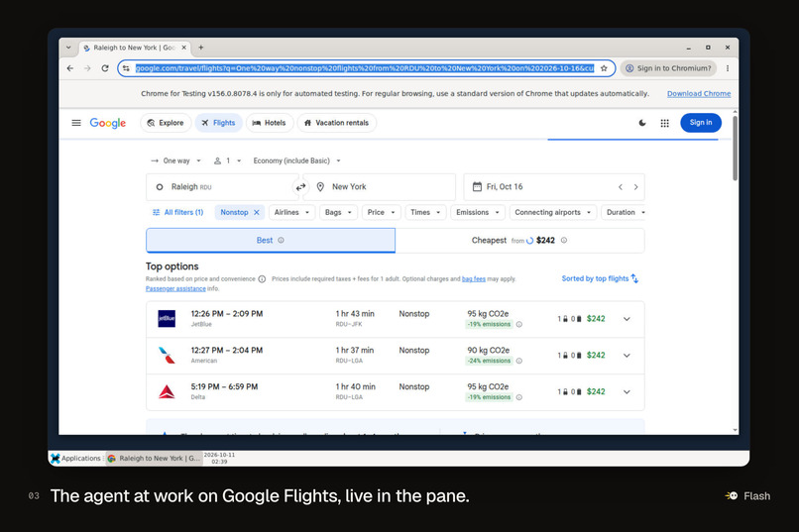Screen dimensions: 799x532
Task: Click the browser forward arrow
Action: (87, 68)
